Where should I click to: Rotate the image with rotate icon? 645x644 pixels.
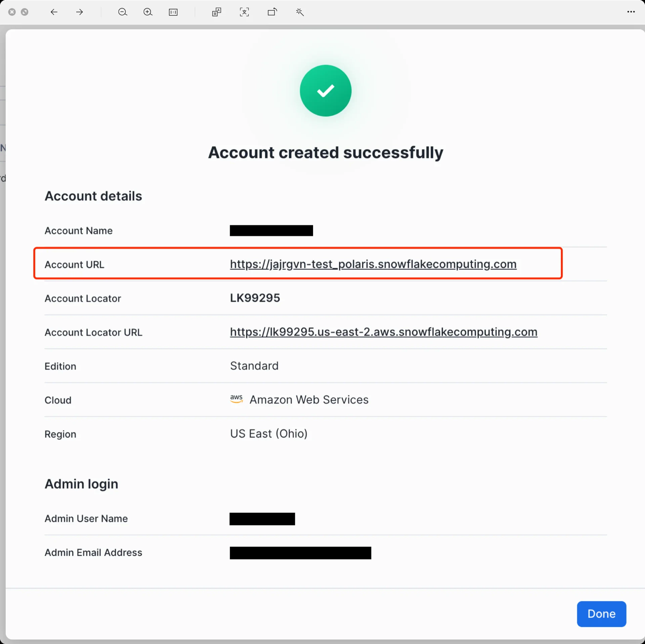click(x=272, y=12)
